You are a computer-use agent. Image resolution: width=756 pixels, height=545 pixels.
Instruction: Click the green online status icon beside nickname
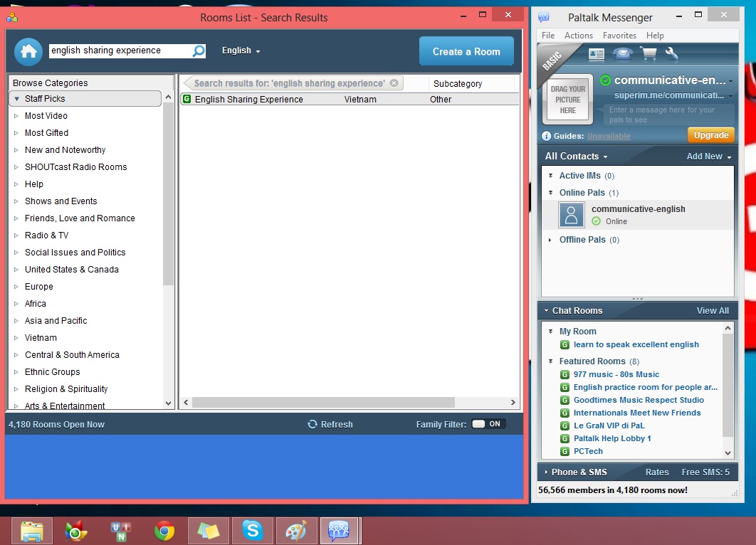pos(606,80)
